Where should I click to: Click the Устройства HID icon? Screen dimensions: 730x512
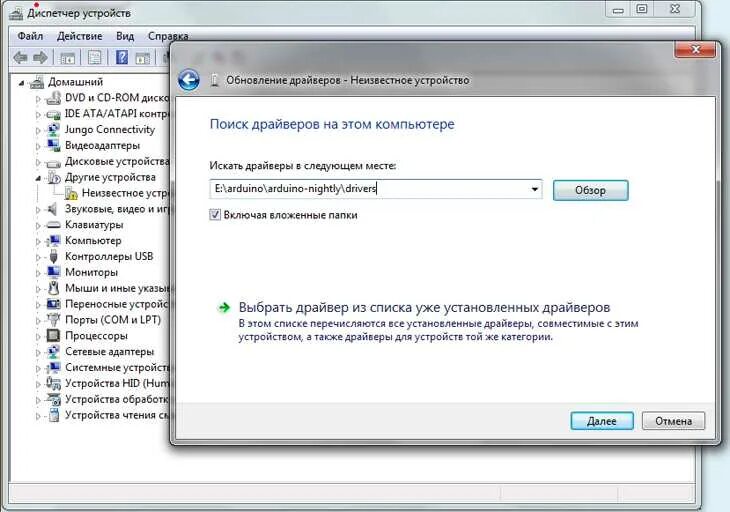pos(54,384)
